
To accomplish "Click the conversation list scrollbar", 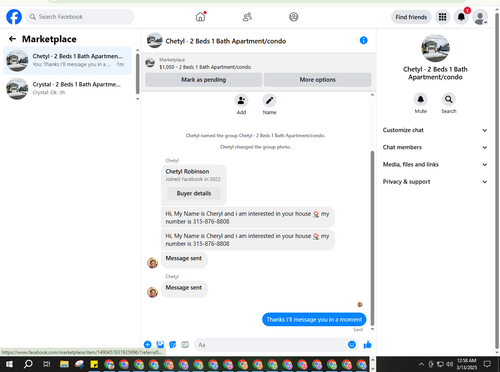I will [138, 74].
